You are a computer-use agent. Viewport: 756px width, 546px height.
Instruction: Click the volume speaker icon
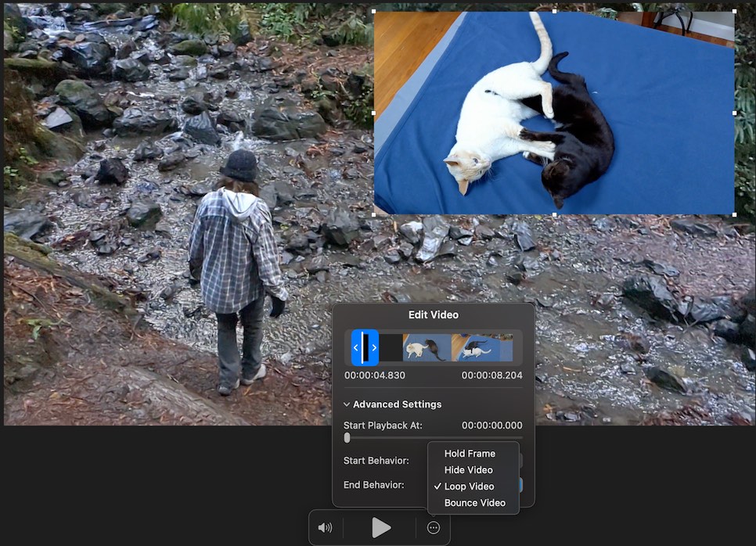click(325, 528)
